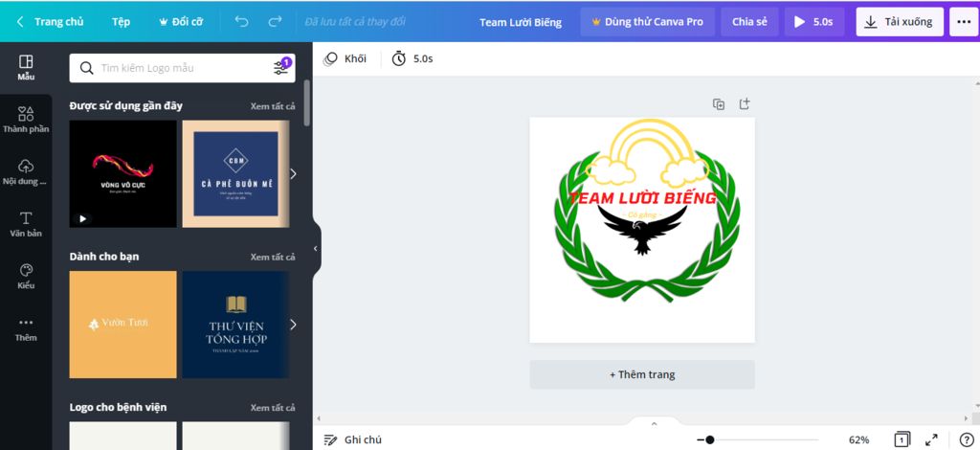980x450 pixels.
Task: Add a page with Thêm trang
Action: coord(642,375)
